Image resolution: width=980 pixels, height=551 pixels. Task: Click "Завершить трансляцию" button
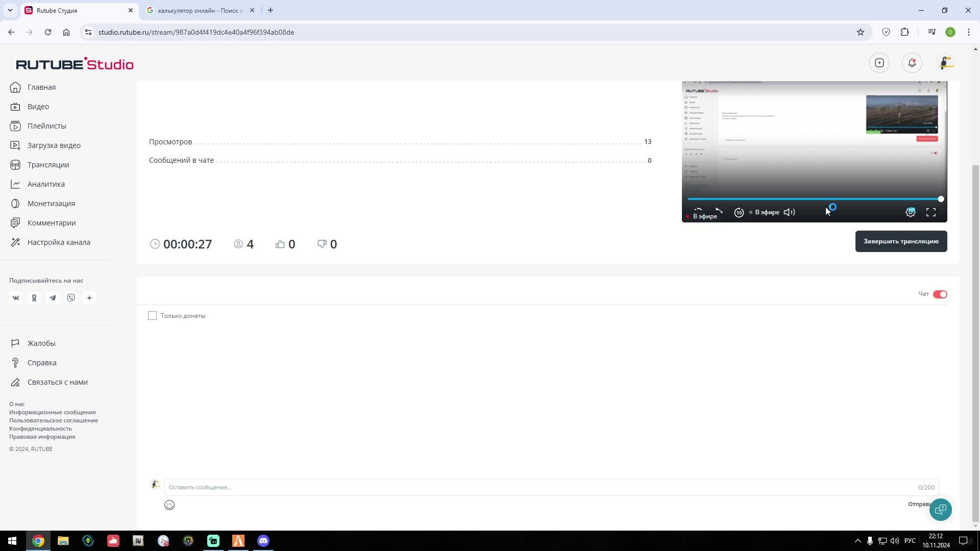pyautogui.click(x=901, y=241)
